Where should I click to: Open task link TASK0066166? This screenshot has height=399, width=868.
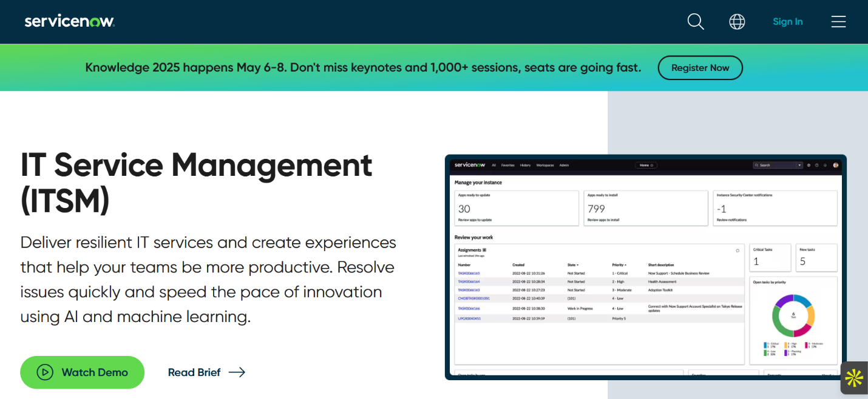click(x=469, y=309)
